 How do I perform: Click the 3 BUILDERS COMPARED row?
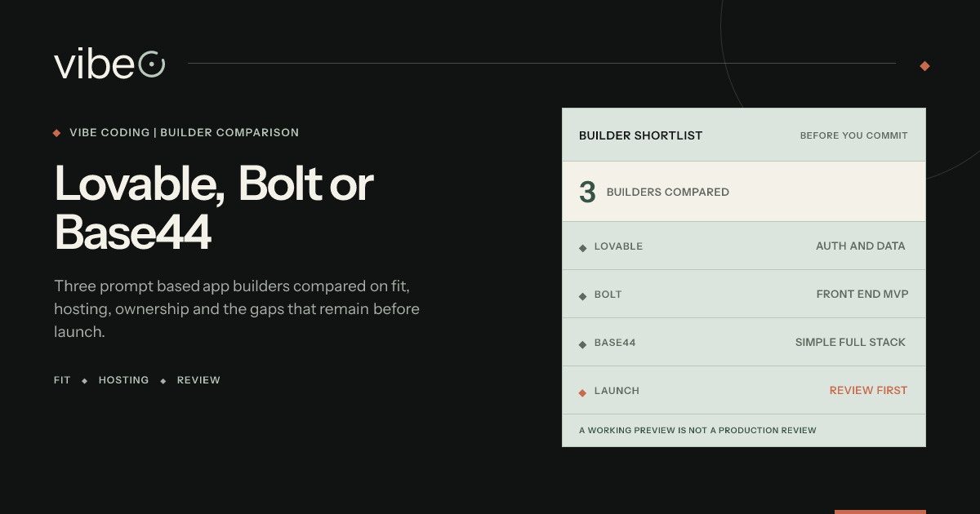click(x=744, y=192)
